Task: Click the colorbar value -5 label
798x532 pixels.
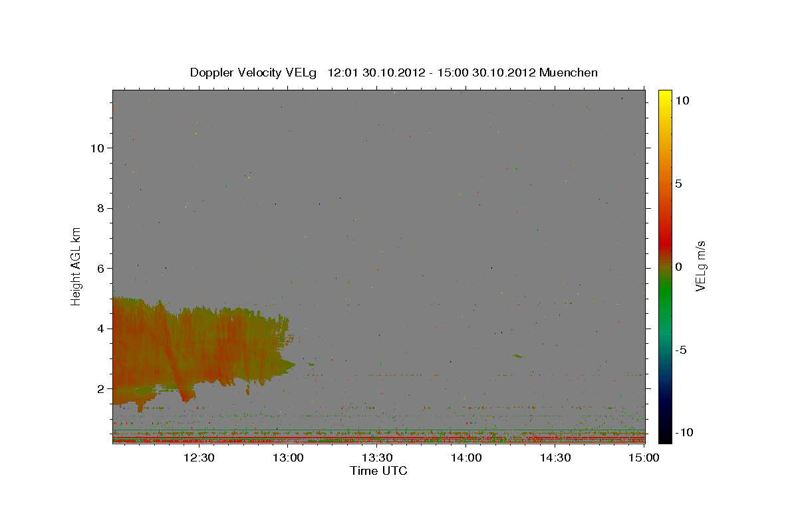Action: click(681, 349)
